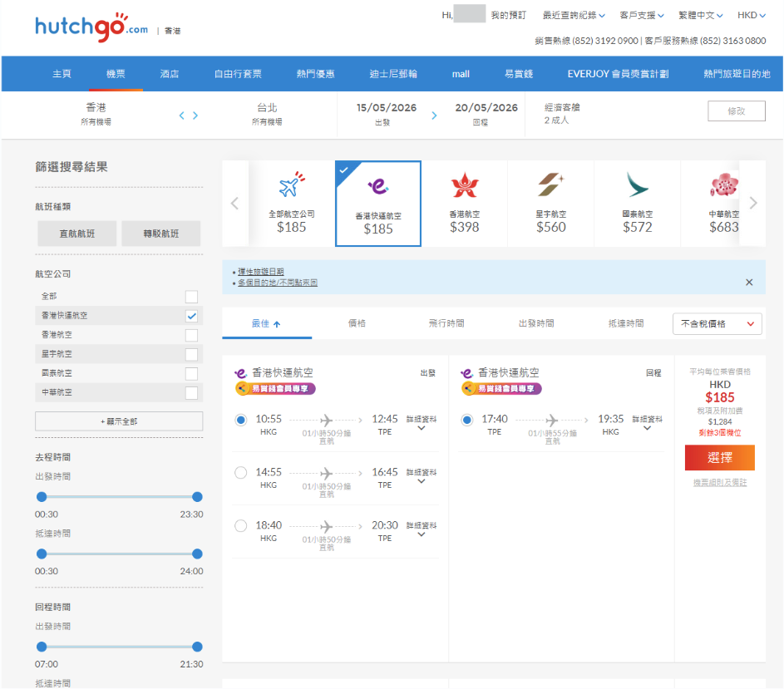Advance departure date with the arrow
Image resolution: width=784 pixels, height=689 pixels.
[434, 116]
